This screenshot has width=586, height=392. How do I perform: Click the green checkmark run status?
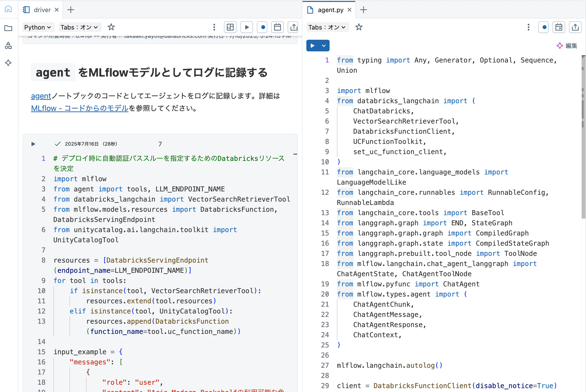click(57, 144)
